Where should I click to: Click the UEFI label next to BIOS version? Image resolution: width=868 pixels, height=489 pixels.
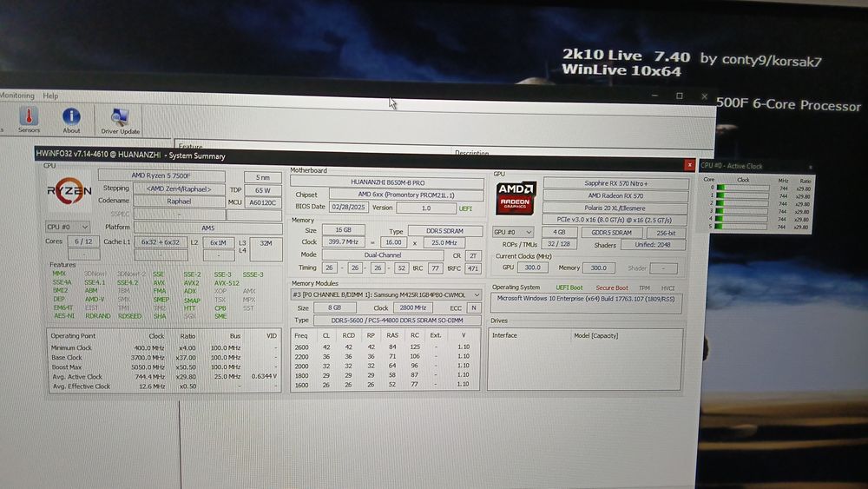point(465,208)
